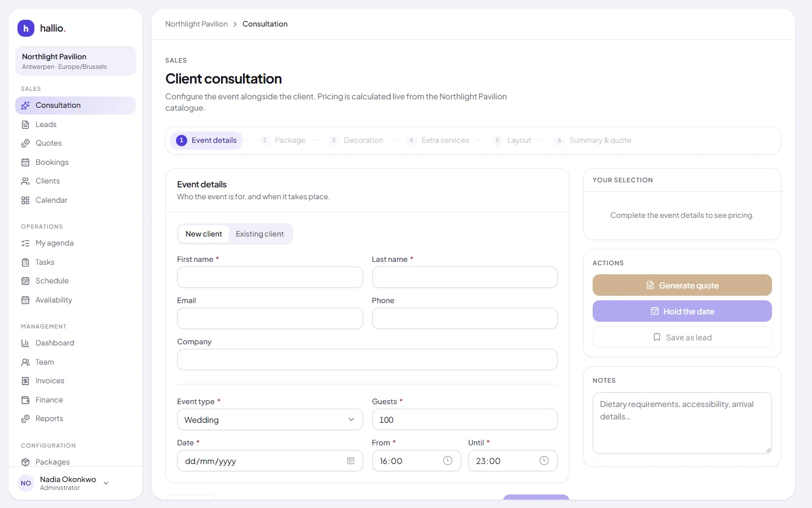The width and height of the screenshot is (812, 508).
Task: Select the New client toggle
Action: (x=204, y=234)
